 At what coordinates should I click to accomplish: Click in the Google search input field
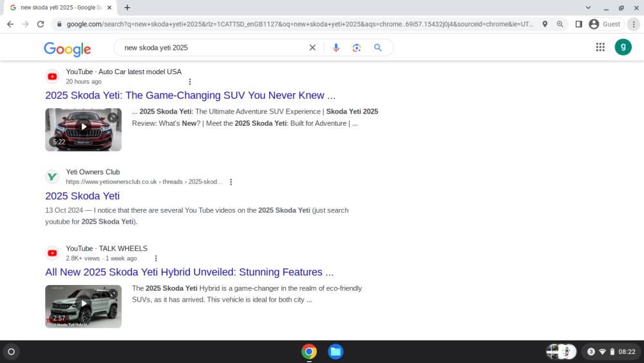[x=214, y=48]
